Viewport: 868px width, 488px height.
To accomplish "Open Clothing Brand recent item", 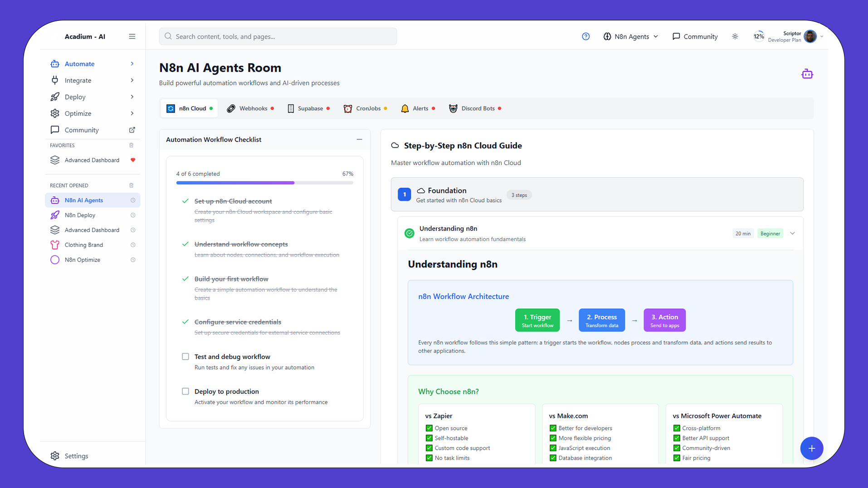I will click(x=93, y=245).
